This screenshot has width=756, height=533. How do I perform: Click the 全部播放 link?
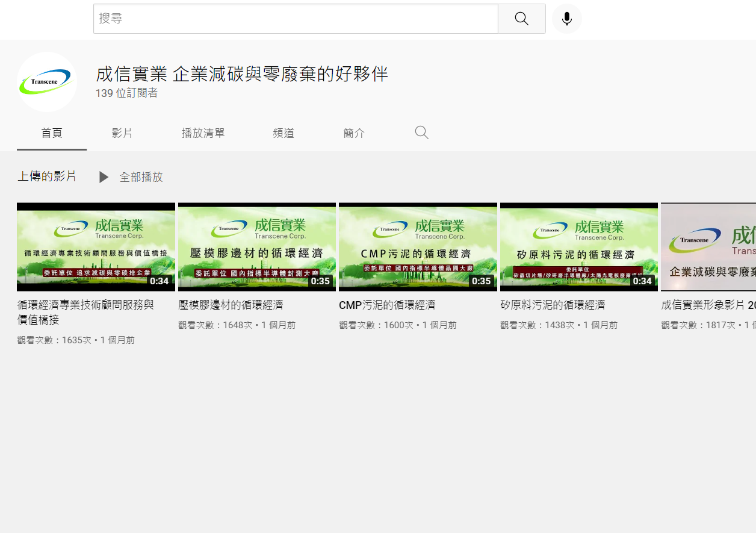click(x=141, y=177)
